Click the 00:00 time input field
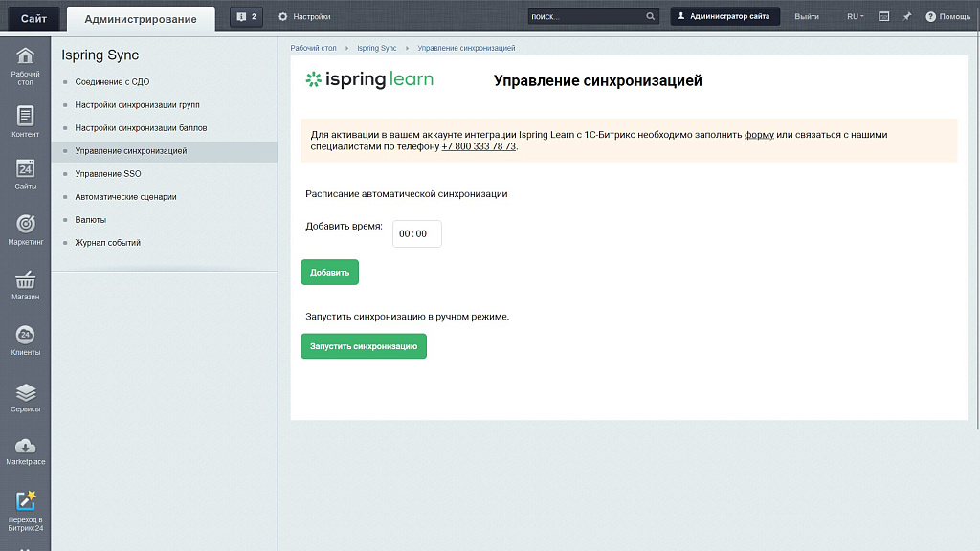Screen dimensions: 980x551 click(416, 232)
